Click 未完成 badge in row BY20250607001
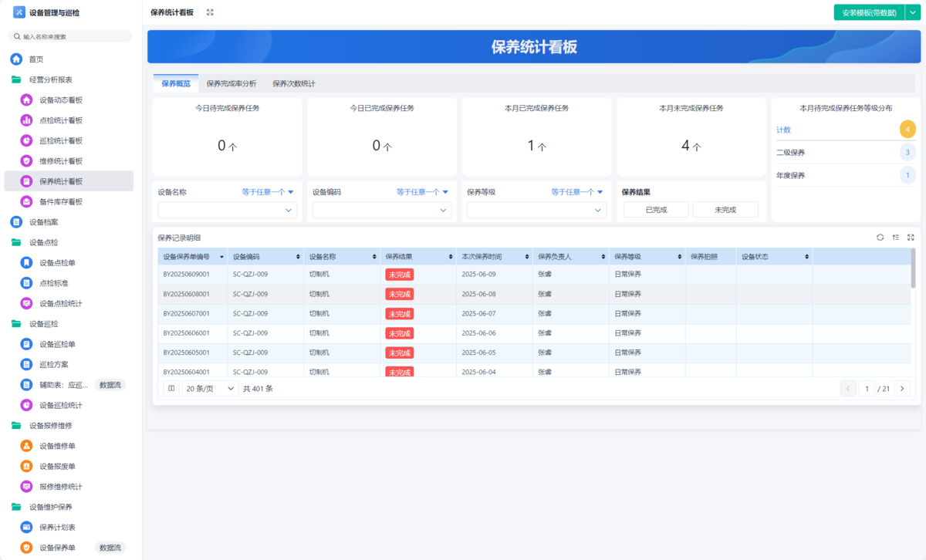This screenshot has width=926, height=560. click(400, 314)
